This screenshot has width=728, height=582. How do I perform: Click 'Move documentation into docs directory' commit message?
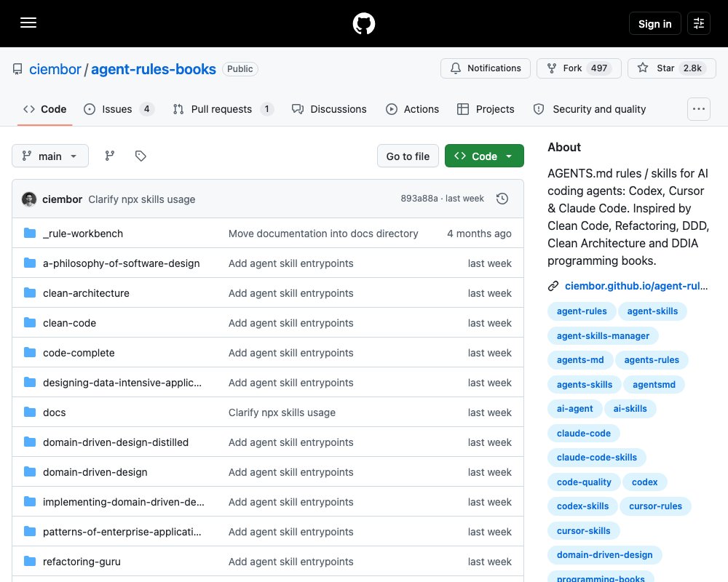coord(323,234)
